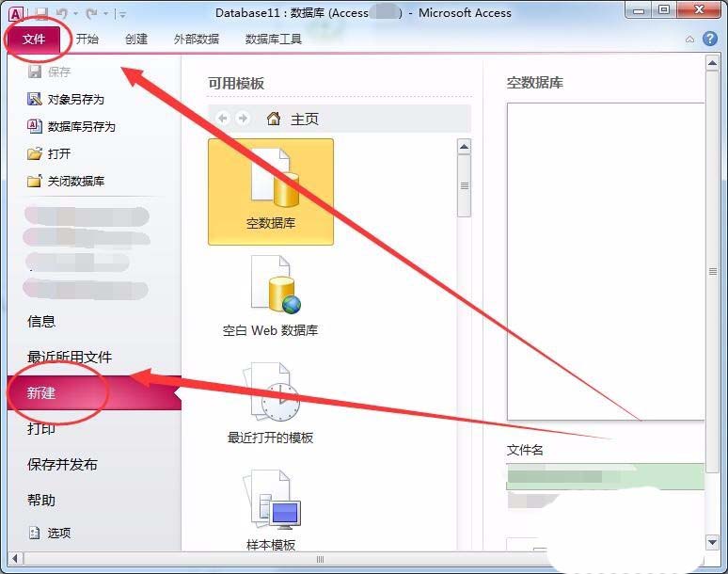Open 最近打开的模板

(271, 403)
